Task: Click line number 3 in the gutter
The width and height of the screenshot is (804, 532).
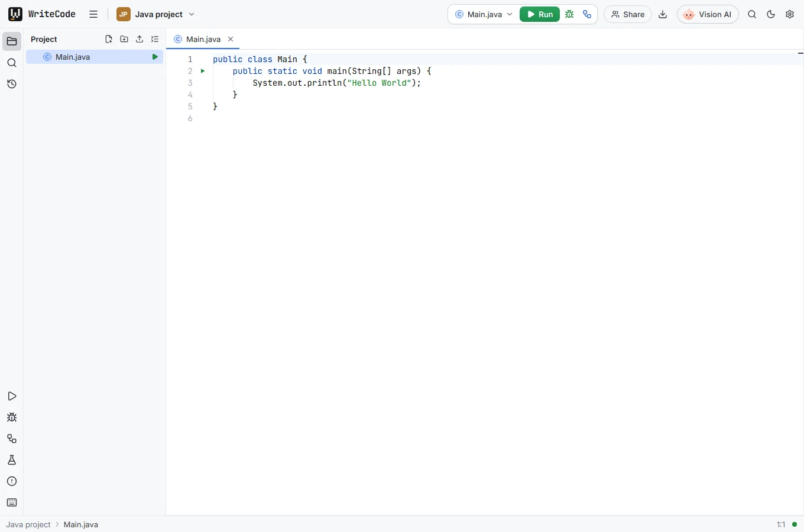Action: (190, 83)
